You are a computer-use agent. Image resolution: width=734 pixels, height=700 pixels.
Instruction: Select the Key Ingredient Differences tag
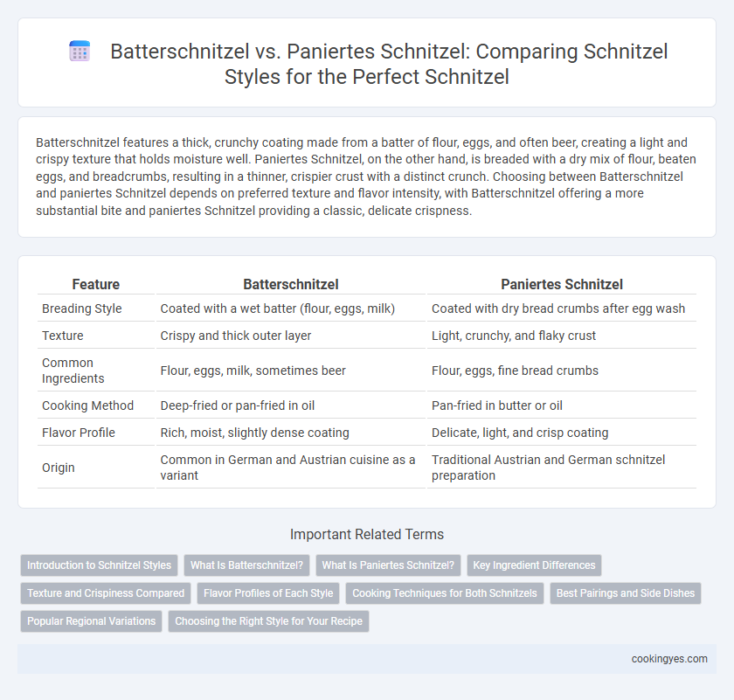(x=534, y=565)
